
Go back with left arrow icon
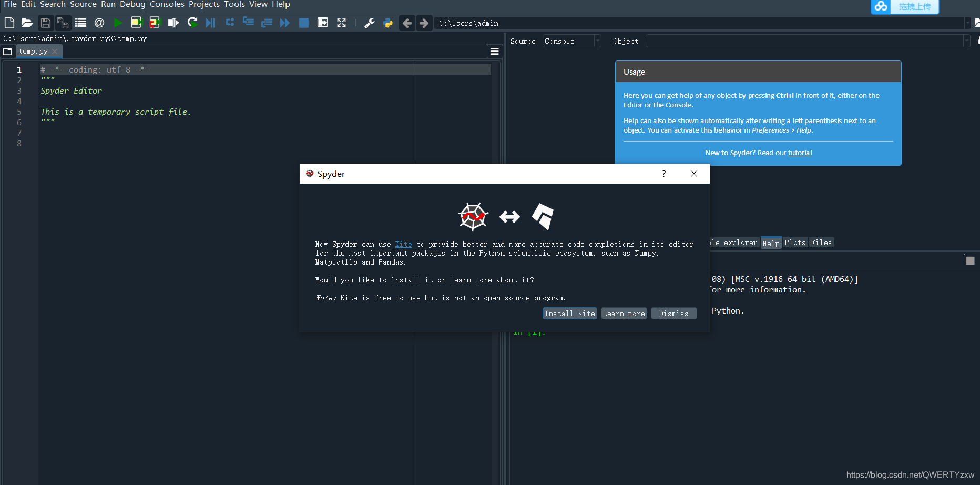407,23
